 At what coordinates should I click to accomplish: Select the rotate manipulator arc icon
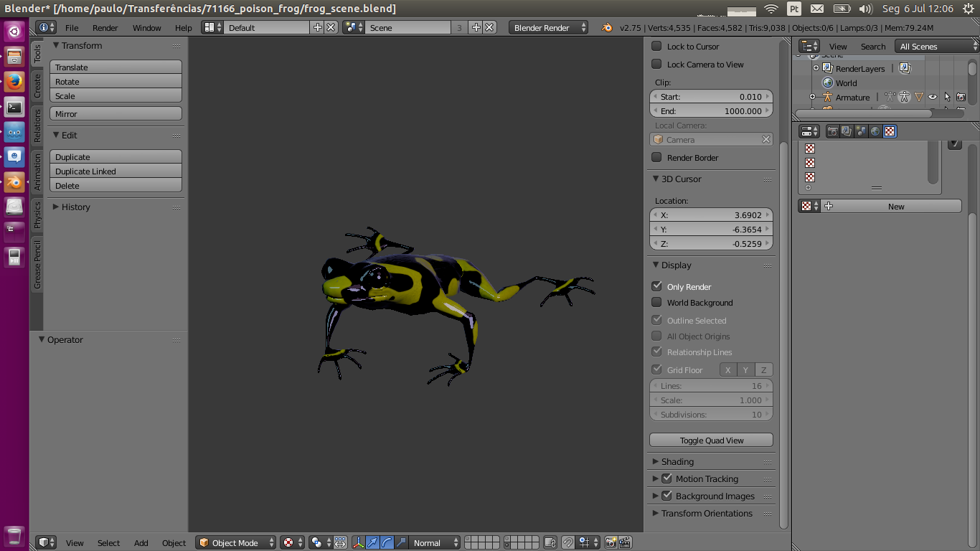click(387, 543)
